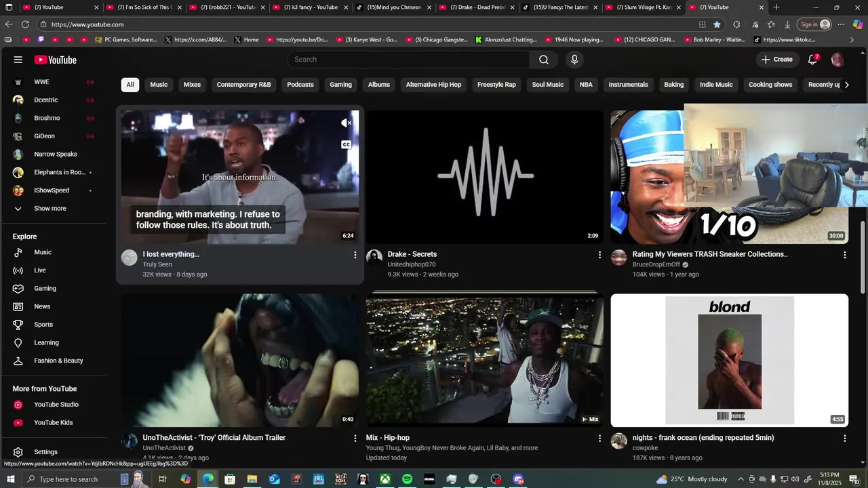
Task: Open options for the nights - frank ocean video
Action: 844,439
